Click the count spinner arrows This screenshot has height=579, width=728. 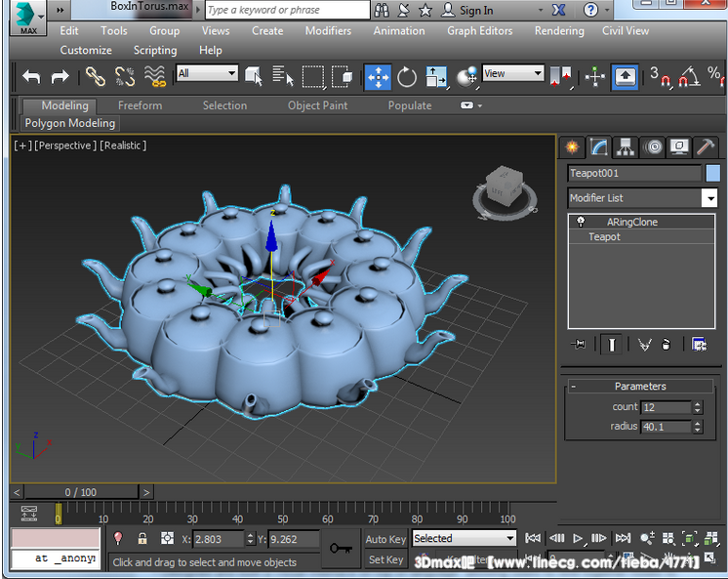[x=698, y=407]
